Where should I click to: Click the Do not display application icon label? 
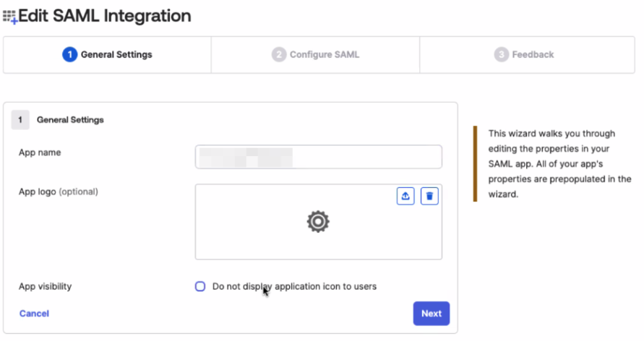294,286
